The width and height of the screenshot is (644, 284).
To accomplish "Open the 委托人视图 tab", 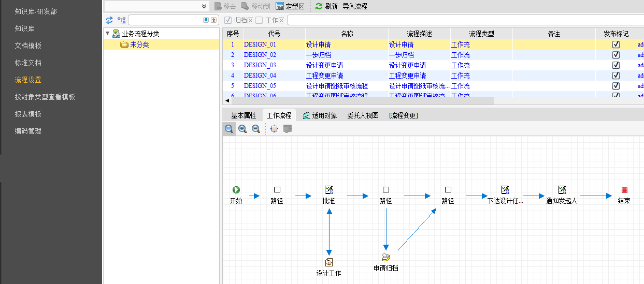I will click(363, 115).
